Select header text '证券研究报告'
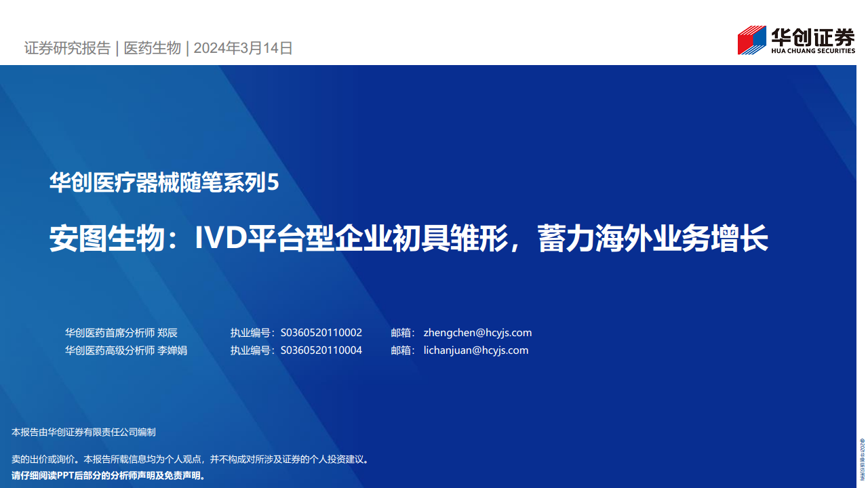Screen dimensions: 868x488 point(67,48)
